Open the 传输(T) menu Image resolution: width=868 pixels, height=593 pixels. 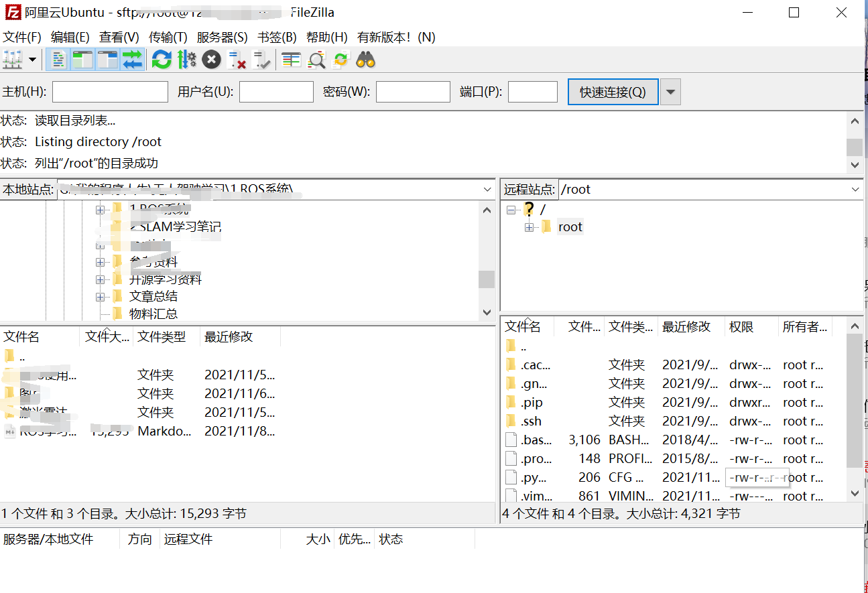(x=168, y=37)
